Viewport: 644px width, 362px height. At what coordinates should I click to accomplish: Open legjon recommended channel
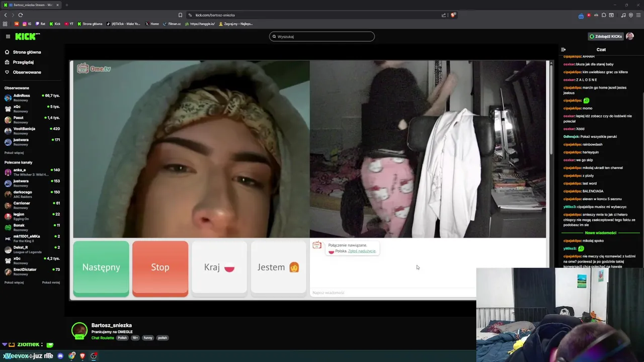pos(32,216)
